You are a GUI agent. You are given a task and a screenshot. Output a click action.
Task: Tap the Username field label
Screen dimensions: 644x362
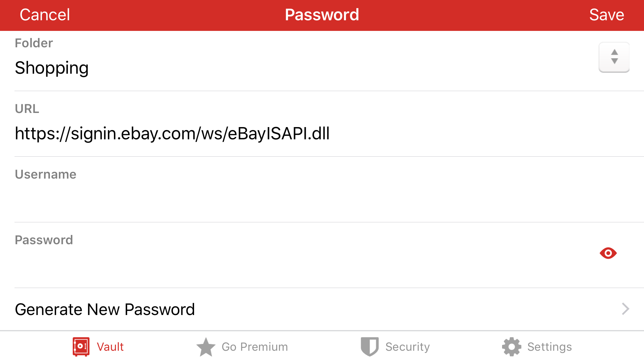(45, 174)
